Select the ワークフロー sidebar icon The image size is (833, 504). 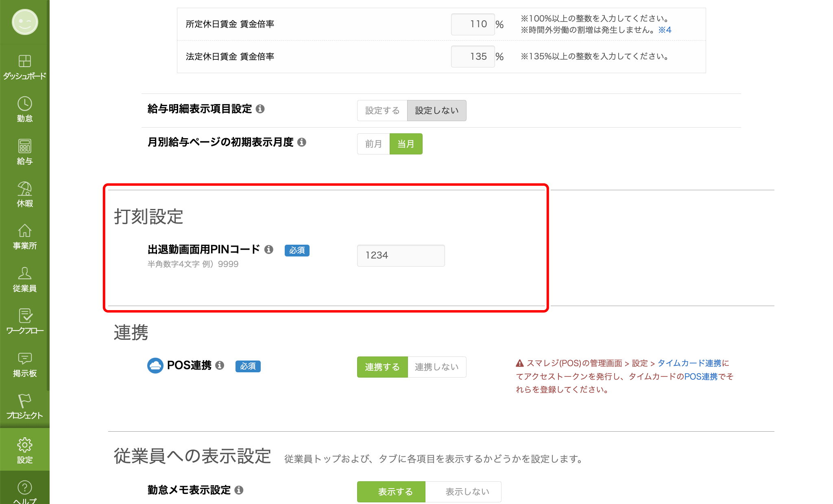(x=24, y=321)
